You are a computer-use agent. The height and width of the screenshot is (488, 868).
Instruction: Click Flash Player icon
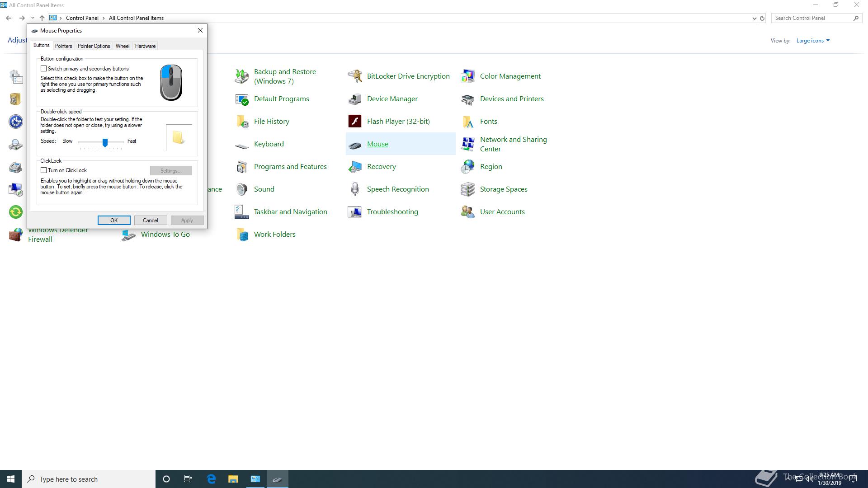pos(355,122)
